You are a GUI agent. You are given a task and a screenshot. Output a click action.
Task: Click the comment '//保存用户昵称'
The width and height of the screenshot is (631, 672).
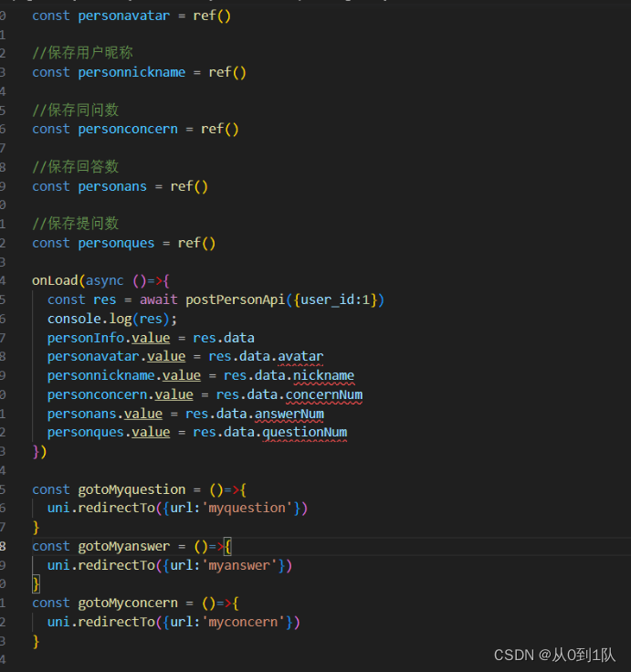click(83, 53)
